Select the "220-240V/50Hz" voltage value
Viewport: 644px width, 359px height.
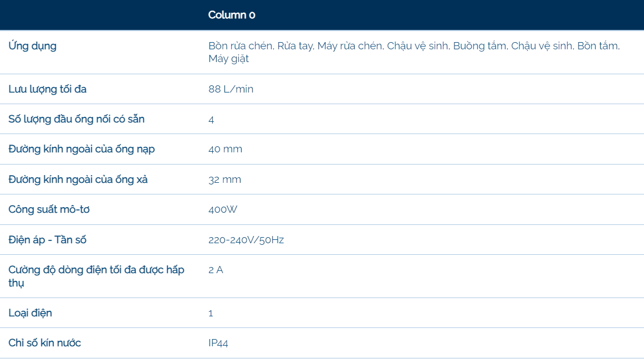246,240
